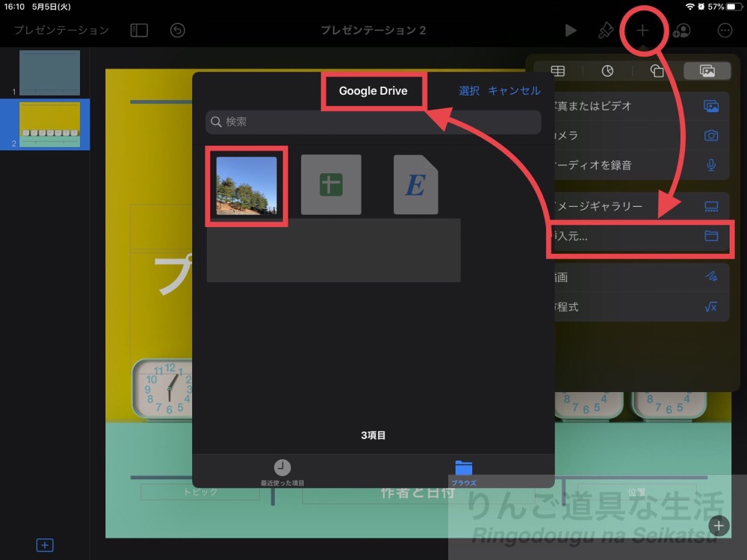The height and width of the screenshot is (560, 747).
Task: Tap the search field in Google Drive
Action: (373, 122)
